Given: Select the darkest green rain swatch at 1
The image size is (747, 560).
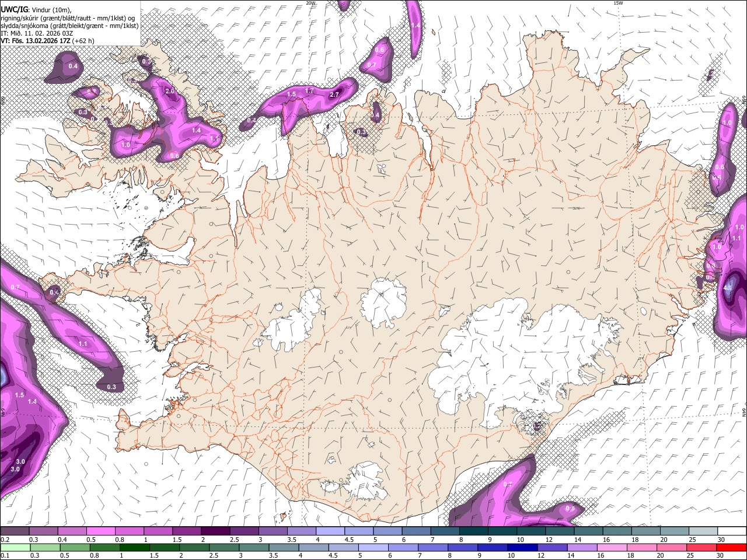Looking at the screenshot, I should click(x=134, y=547).
